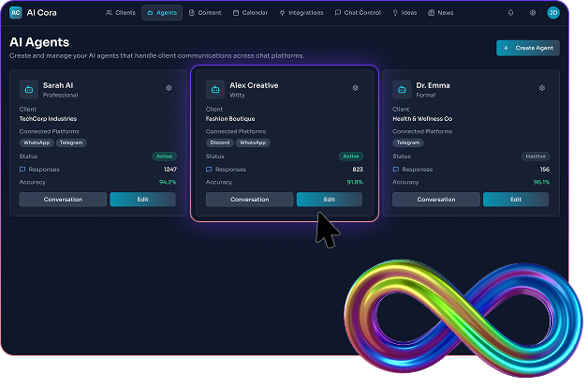The image size is (588, 388).
Task: Click the Discord platform tag on Alex Creative
Action: (219, 142)
